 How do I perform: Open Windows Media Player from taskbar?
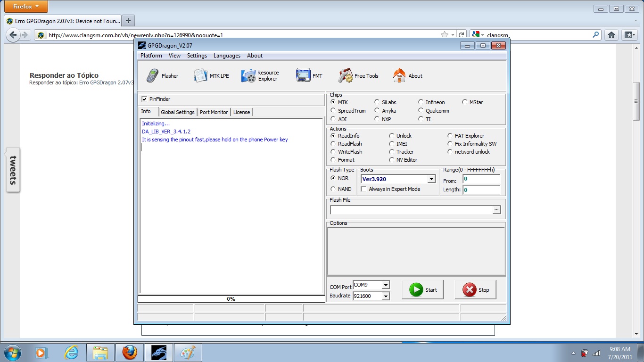coord(41,353)
